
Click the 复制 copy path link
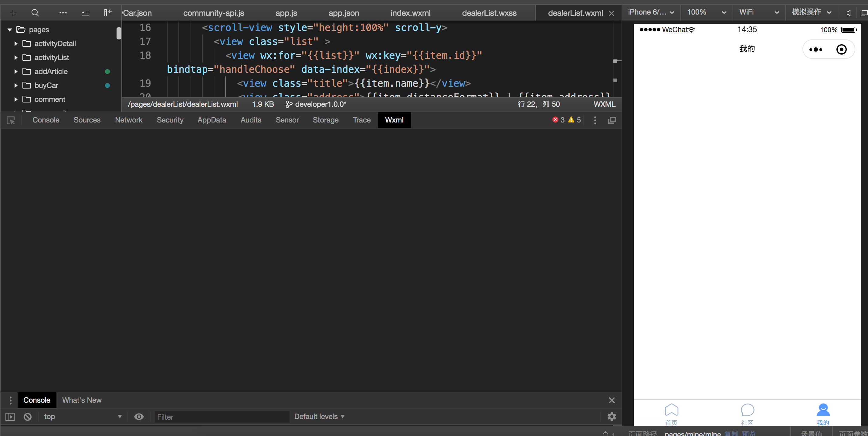(x=731, y=433)
